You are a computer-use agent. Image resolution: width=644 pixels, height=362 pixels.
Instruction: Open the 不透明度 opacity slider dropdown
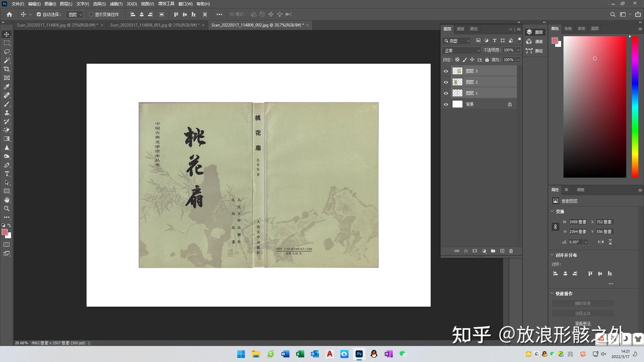tap(518, 51)
